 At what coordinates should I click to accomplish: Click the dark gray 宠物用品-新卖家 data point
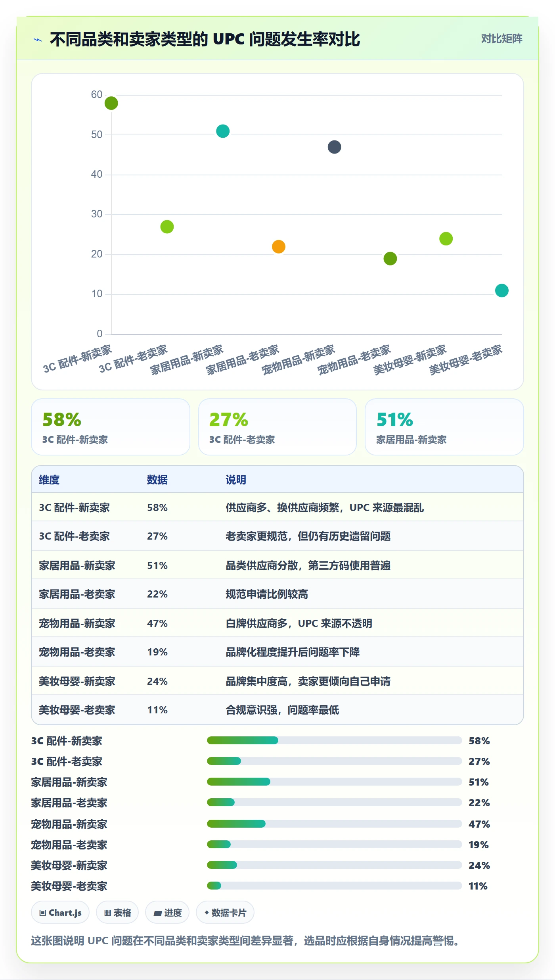(x=335, y=147)
